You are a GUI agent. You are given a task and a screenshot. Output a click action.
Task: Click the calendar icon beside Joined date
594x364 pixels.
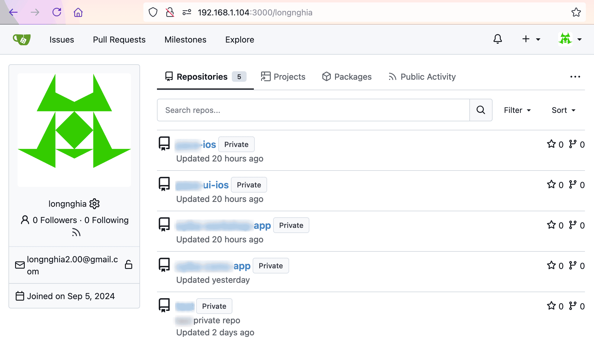tap(20, 296)
